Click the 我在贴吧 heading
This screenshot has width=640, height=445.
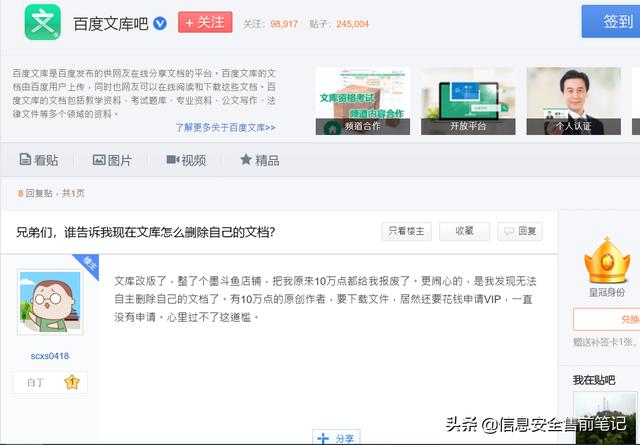tap(594, 380)
